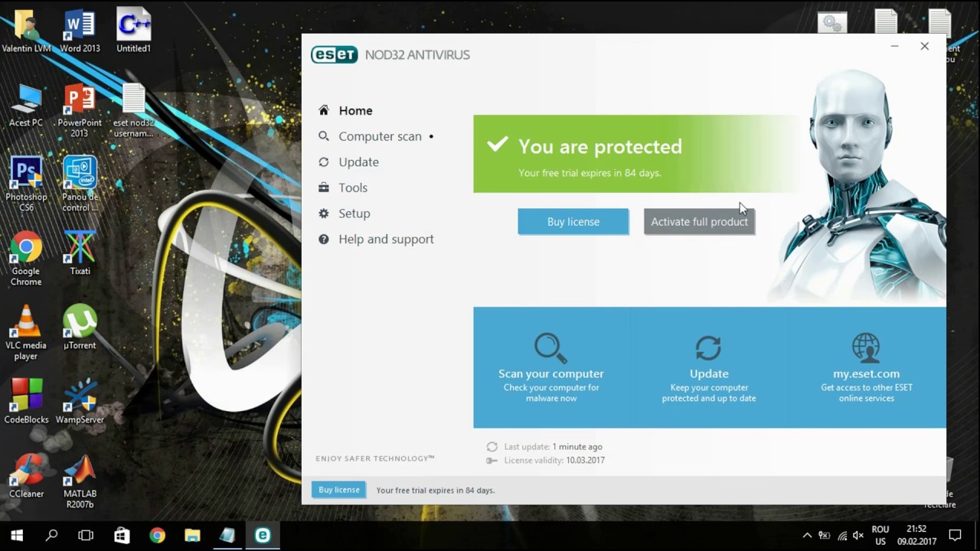Viewport: 980px width, 551px height.
Task: Click the ESET icon on taskbar
Action: point(263,536)
